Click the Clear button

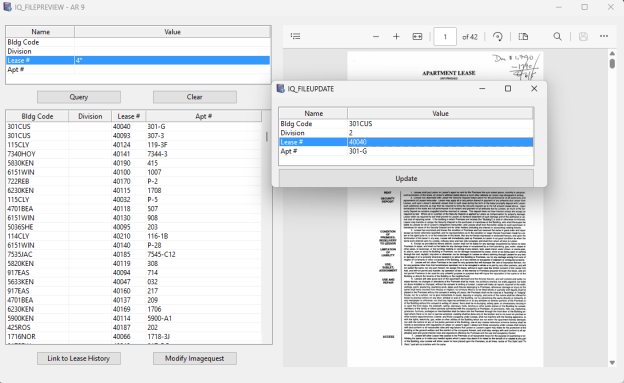[x=195, y=97]
